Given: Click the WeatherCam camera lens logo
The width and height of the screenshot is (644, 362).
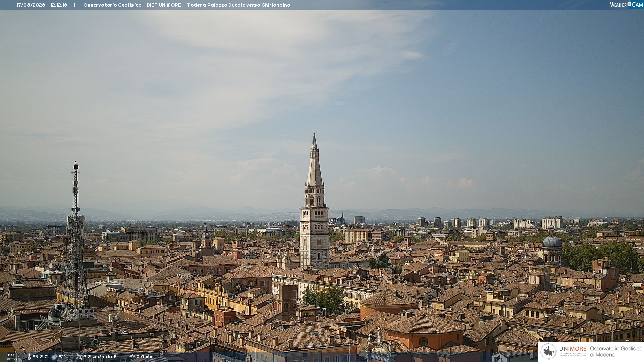Looking at the screenshot, I should click(629, 4).
